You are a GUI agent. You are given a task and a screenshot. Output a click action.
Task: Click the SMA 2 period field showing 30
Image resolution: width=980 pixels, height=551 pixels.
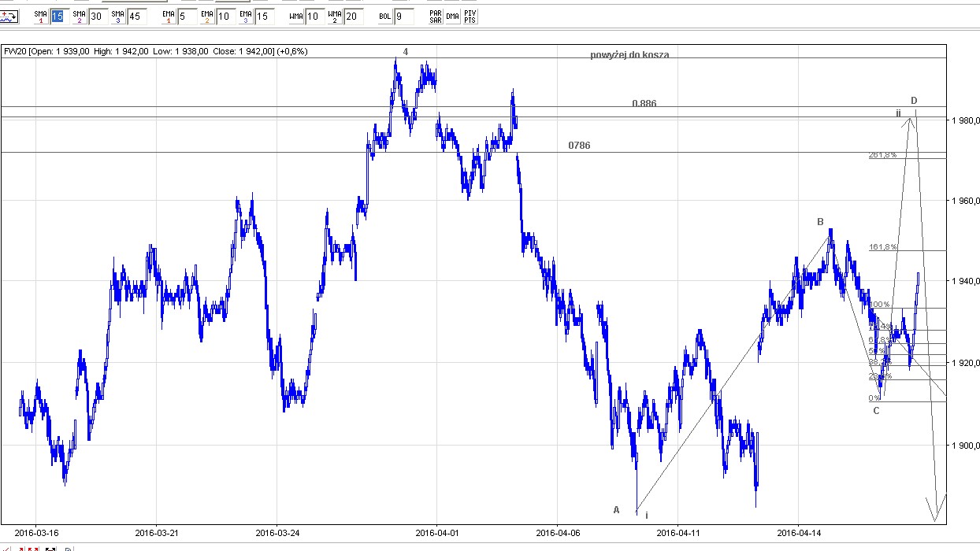pyautogui.click(x=96, y=17)
